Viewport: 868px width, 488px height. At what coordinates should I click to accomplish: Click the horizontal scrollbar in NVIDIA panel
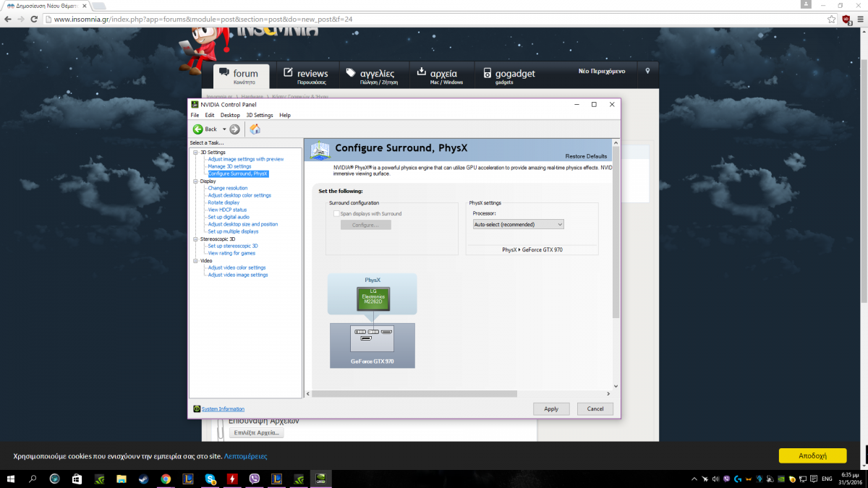click(414, 394)
